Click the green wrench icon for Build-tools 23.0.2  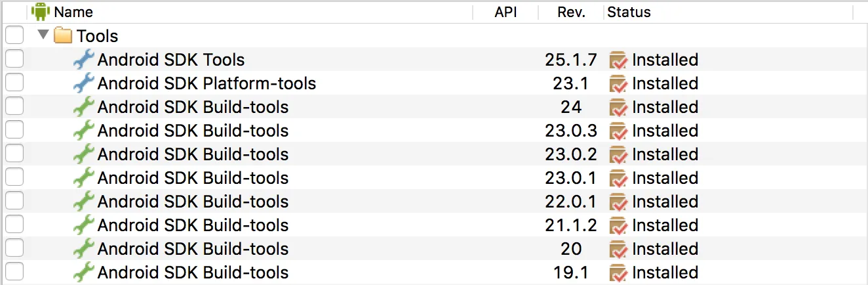[83, 154]
